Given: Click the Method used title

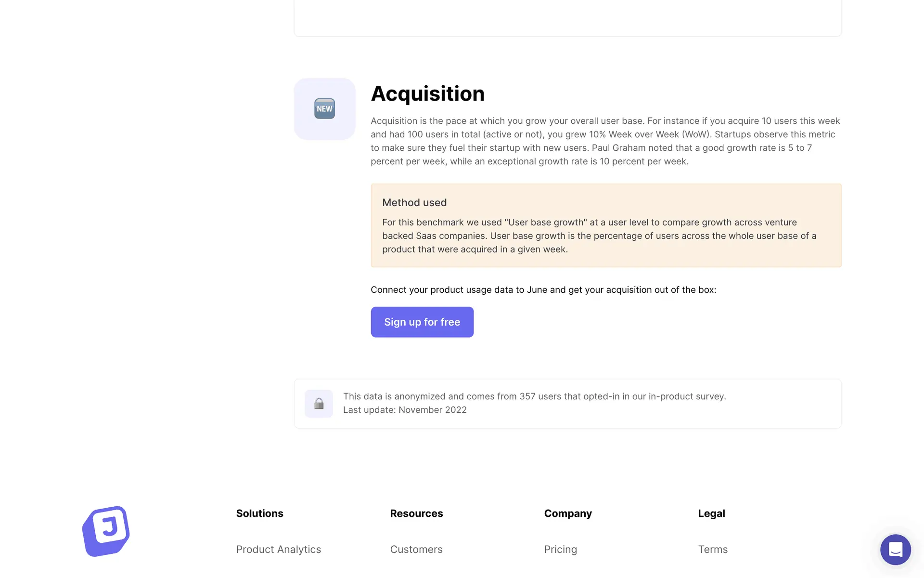Looking at the screenshot, I should (414, 203).
